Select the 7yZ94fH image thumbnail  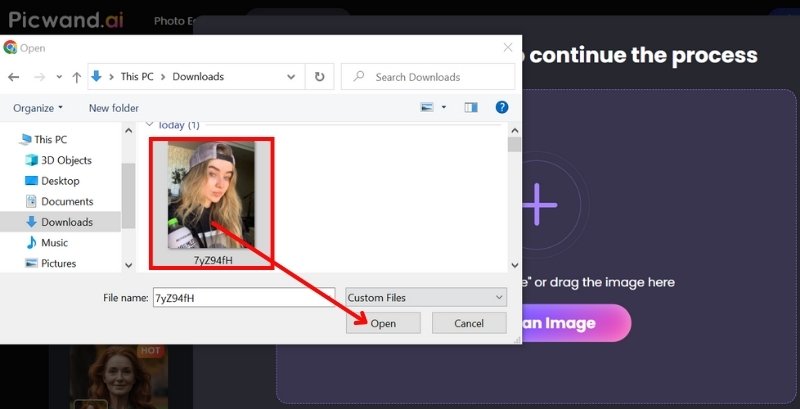[x=212, y=195]
